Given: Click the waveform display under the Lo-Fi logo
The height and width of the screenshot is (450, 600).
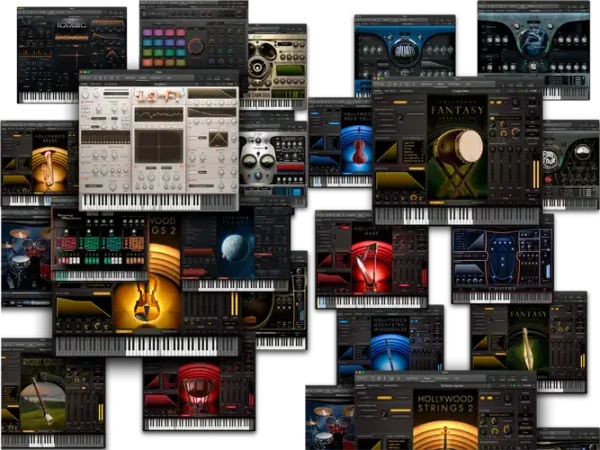Looking at the screenshot, I should click(x=159, y=114).
